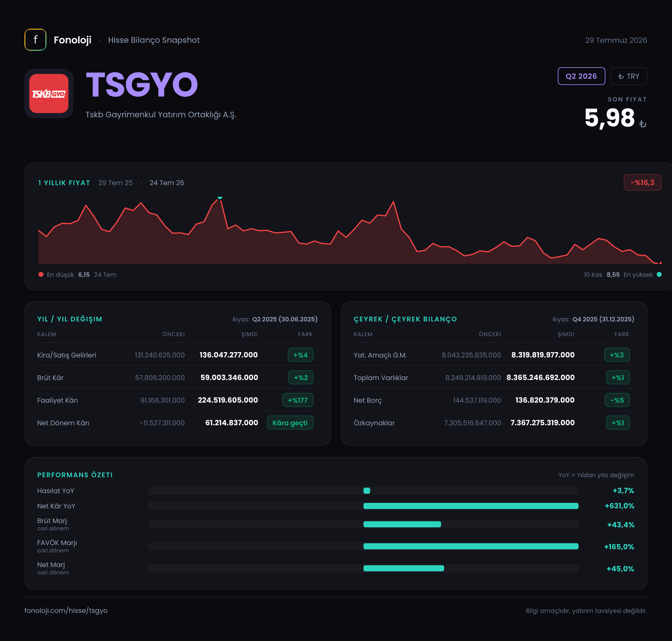Click the company name Tskb Gayrimenkul Yatırım Ortaklığı
Image resolution: width=672 pixels, height=641 pixels.
click(161, 115)
